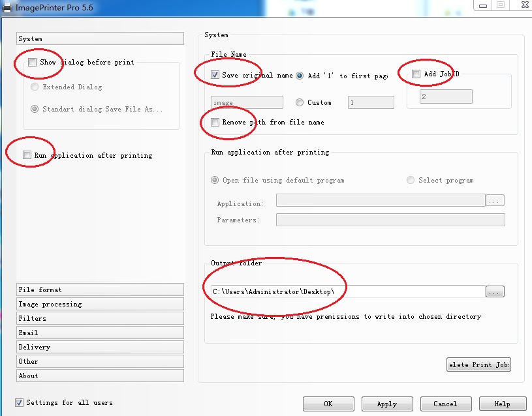Close the ImagePrinter Pro window
Image resolution: width=532 pixels, height=416 pixels.
point(525,5)
